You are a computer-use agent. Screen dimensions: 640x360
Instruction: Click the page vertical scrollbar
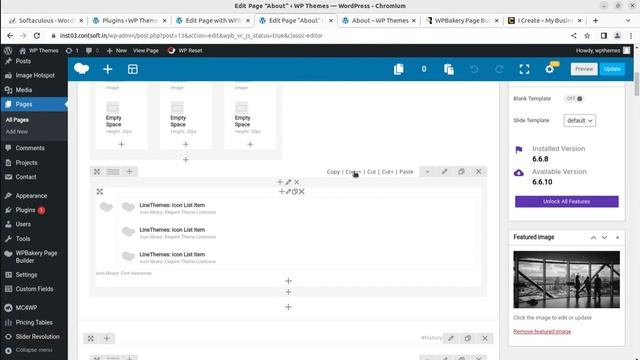coord(637,84)
